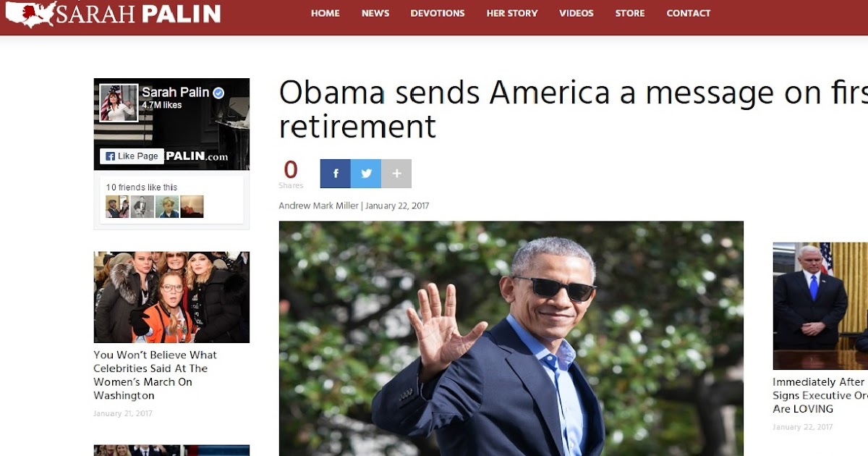
Task: Open the STORE link in navigation
Action: [x=630, y=13]
